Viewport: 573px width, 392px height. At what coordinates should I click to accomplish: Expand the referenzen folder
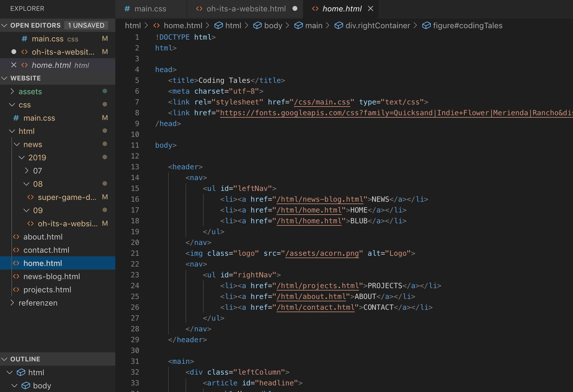tap(12, 303)
